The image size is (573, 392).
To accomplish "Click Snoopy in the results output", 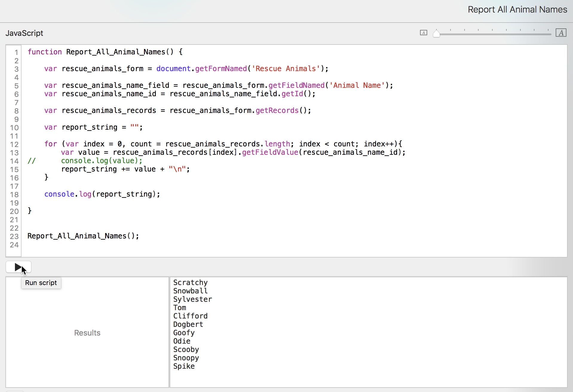I will 186,358.
